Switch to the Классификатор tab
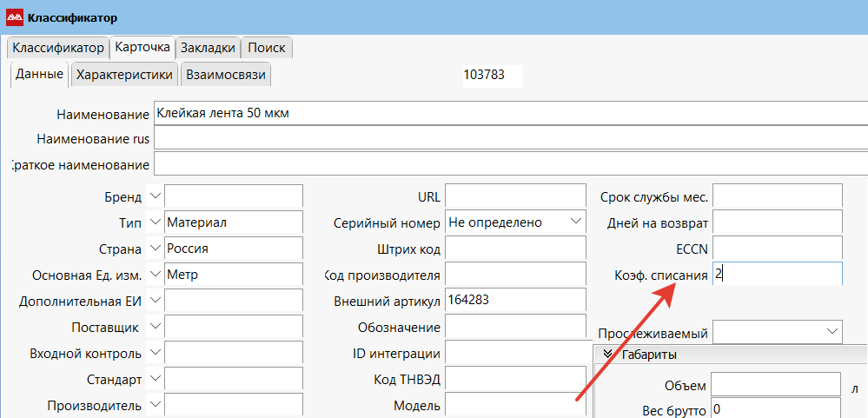868x418 pixels. [57, 47]
